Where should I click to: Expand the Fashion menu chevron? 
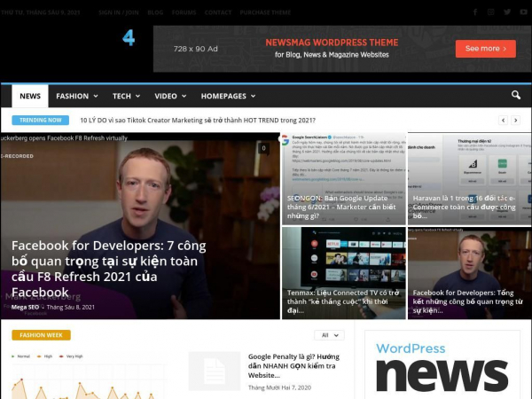(x=96, y=96)
